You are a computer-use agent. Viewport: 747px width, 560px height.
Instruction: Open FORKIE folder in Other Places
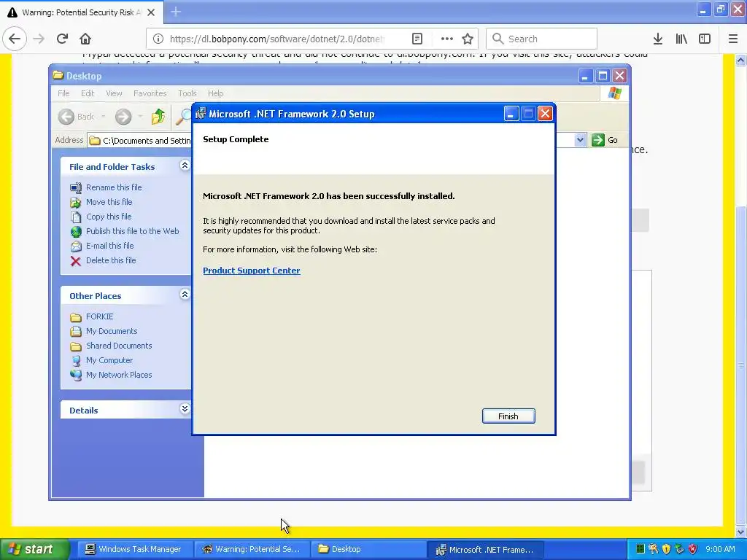pyautogui.click(x=99, y=316)
